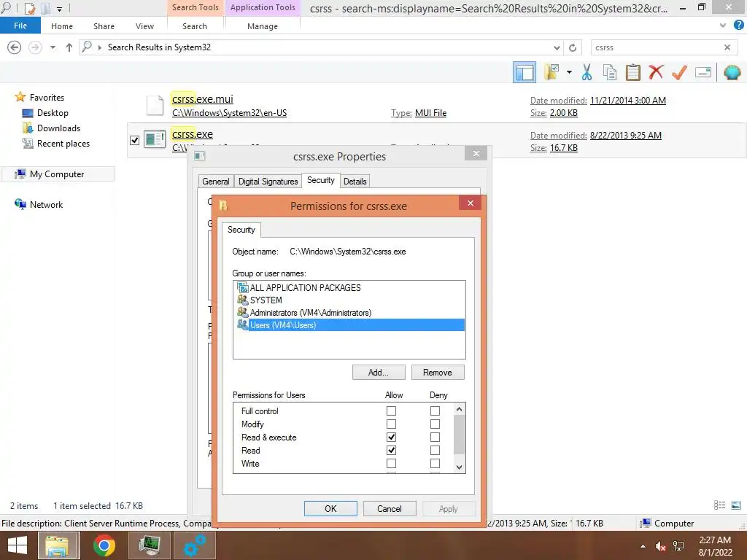
Task: Delete using the red X icon
Action: [656, 72]
